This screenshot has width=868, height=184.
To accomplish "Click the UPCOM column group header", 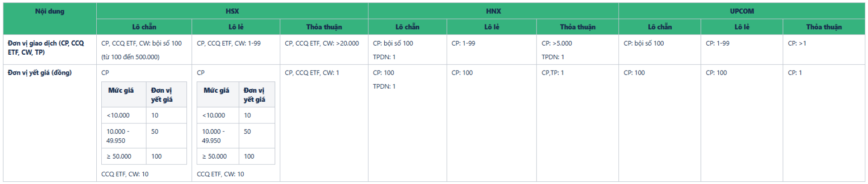I will click(741, 11).
